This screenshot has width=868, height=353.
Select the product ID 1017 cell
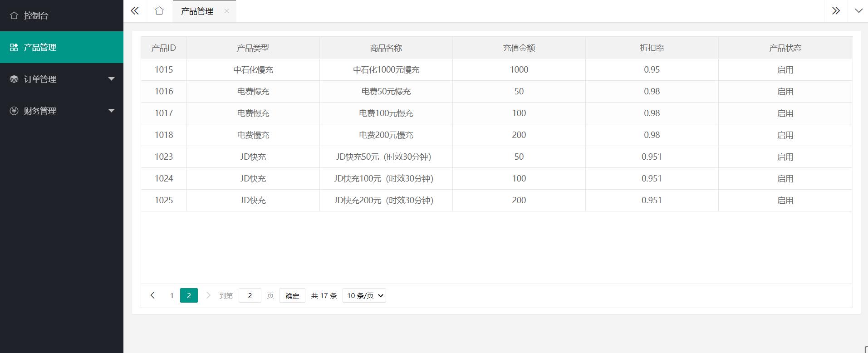pyautogui.click(x=164, y=113)
